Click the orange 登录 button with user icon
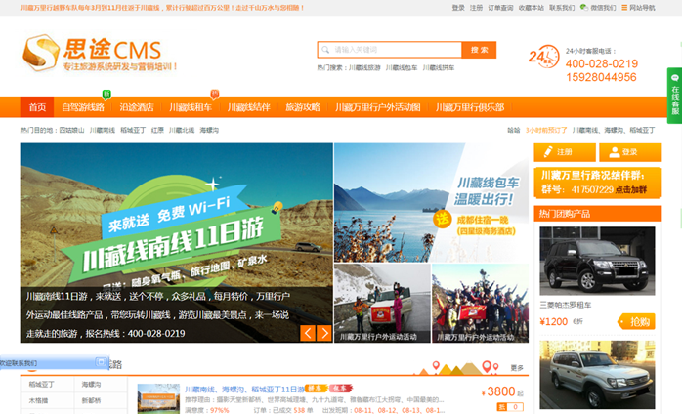 coord(629,152)
